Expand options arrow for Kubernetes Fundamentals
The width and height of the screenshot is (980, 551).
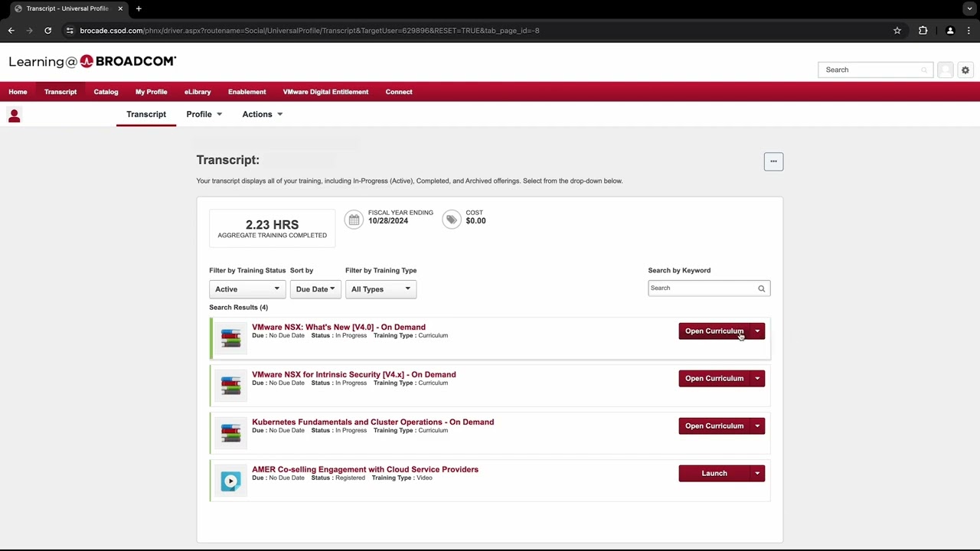pos(757,426)
